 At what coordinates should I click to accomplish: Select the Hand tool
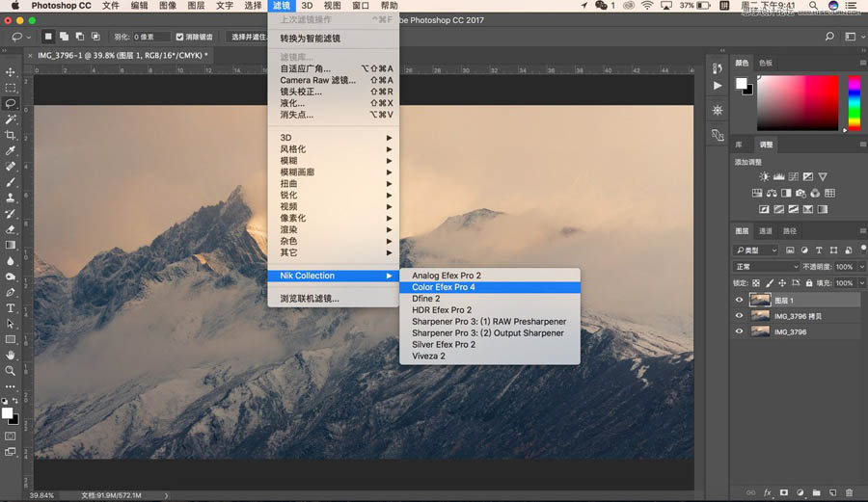[11, 355]
